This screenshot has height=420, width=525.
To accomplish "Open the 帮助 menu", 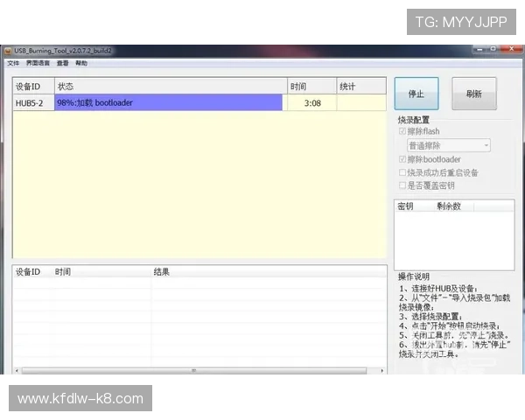I will click(81, 63).
